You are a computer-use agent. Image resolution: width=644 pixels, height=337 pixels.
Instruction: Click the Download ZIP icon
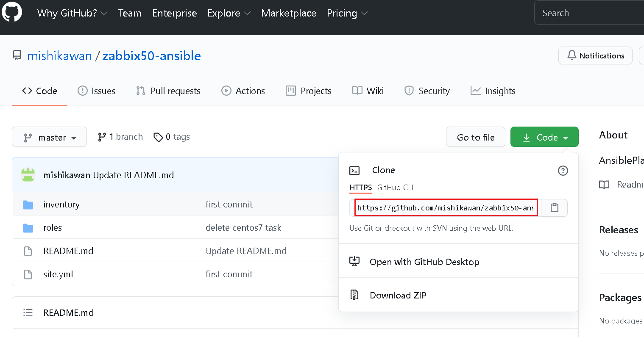point(354,295)
